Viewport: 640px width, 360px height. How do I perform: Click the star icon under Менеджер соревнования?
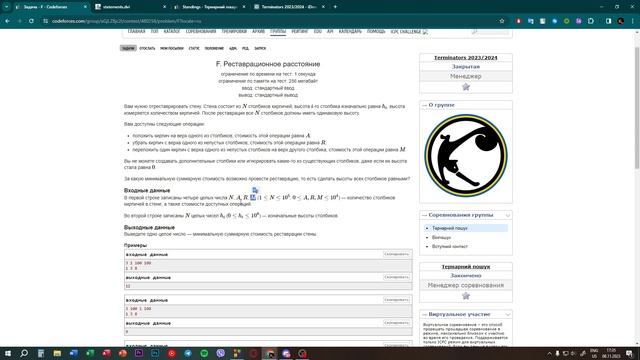(466, 296)
